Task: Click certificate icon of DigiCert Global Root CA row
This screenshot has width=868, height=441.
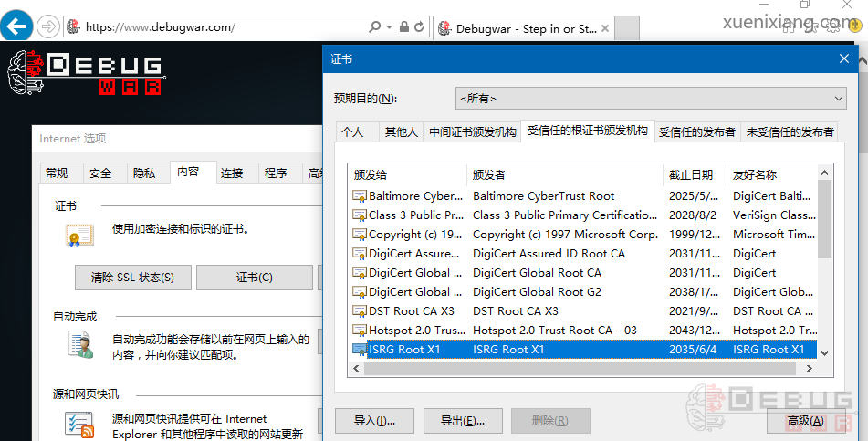Action: pyautogui.click(x=360, y=273)
